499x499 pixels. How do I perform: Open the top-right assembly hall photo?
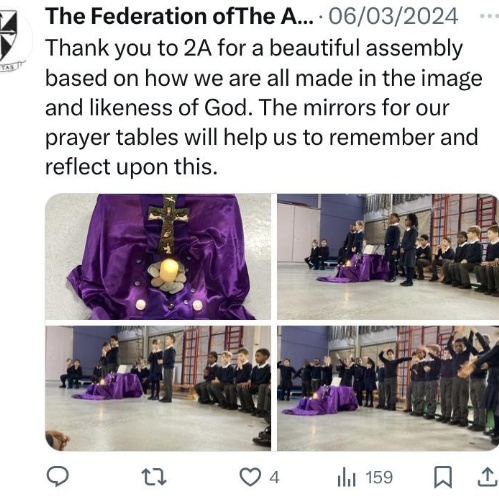(388, 257)
